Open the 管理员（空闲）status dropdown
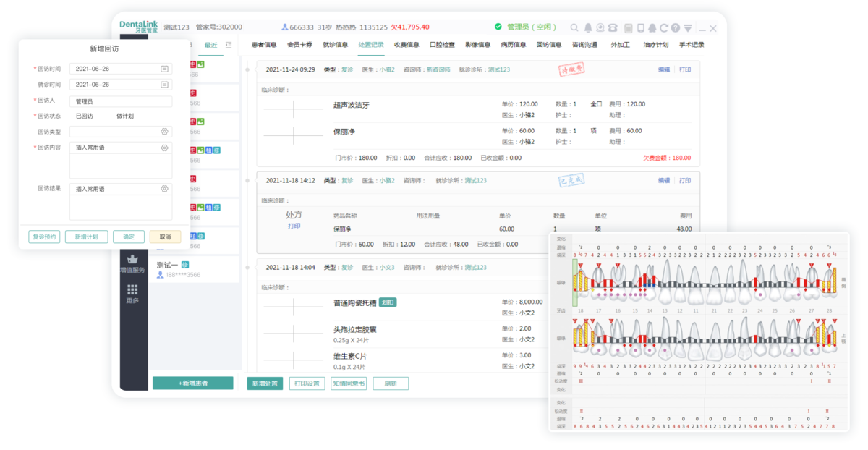Image resolution: width=868 pixels, height=450 pixels. coord(531,27)
